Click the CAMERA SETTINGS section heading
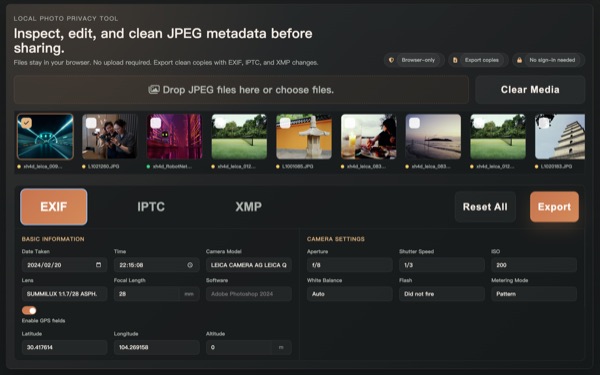The width and height of the screenshot is (600, 375). pos(336,239)
